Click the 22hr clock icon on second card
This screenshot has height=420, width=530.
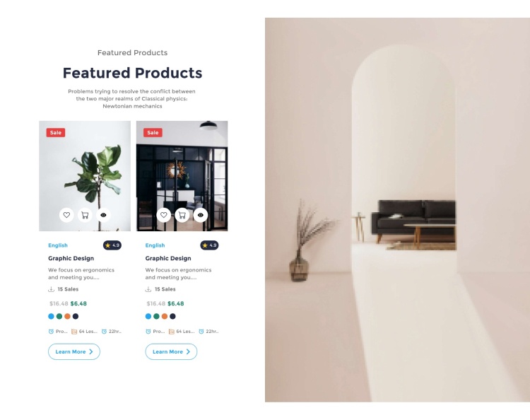pos(201,332)
